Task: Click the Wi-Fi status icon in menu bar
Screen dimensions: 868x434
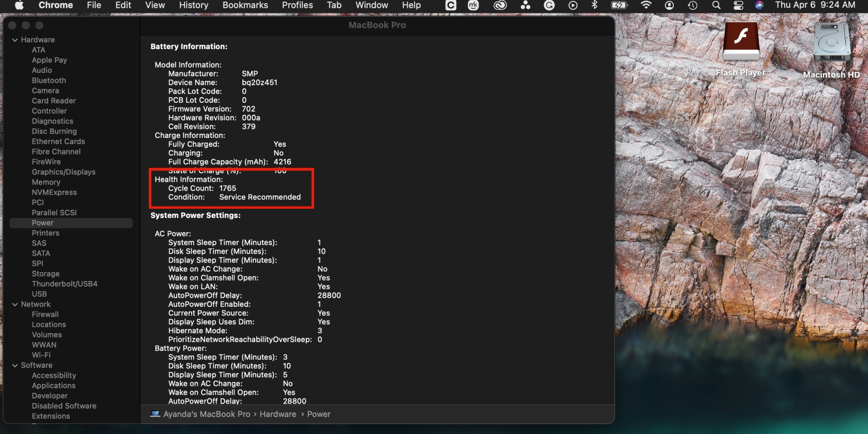Action: [x=646, y=5]
